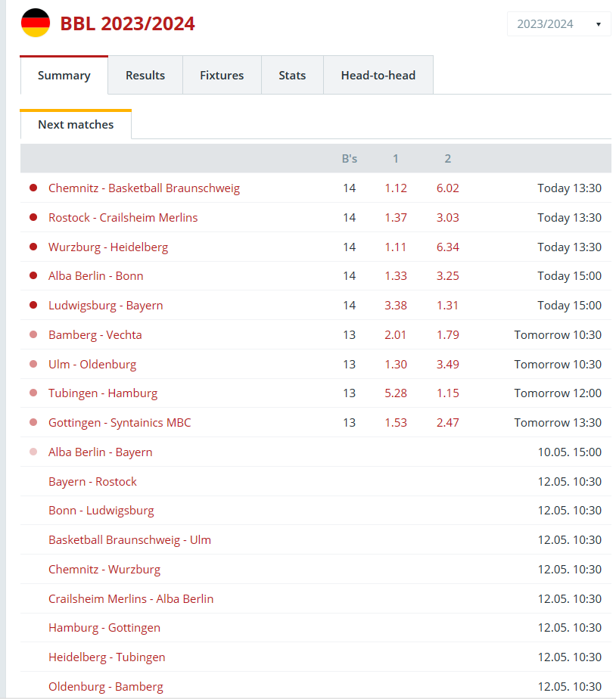Image resolution: width=616 pixels, height=699 pixels.
Task: Click the faded dot beside Gottingen - Syntainics MBC
Action: 33,422
